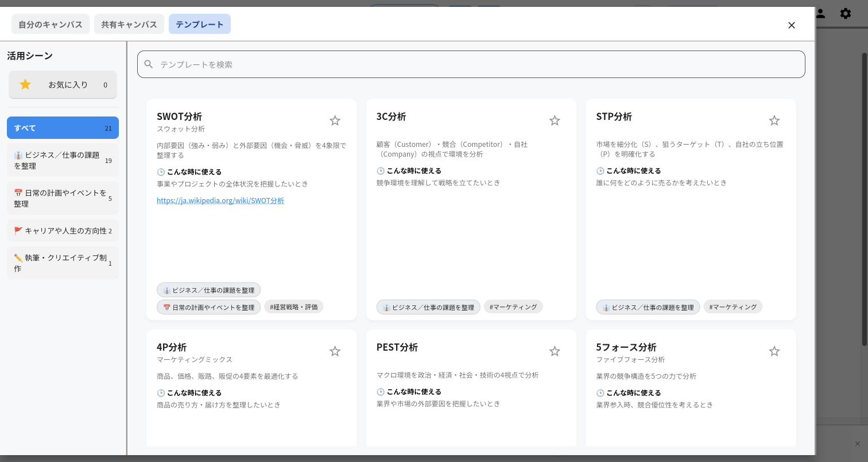Favorite the 4P分析 template star
This screenshot has height=462, width=868.
click(335, 351)
